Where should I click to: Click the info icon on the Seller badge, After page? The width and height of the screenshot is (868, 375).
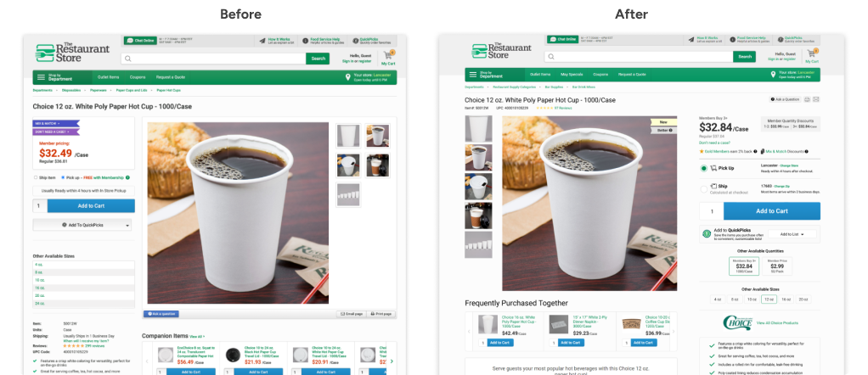[x=670, y=131]
